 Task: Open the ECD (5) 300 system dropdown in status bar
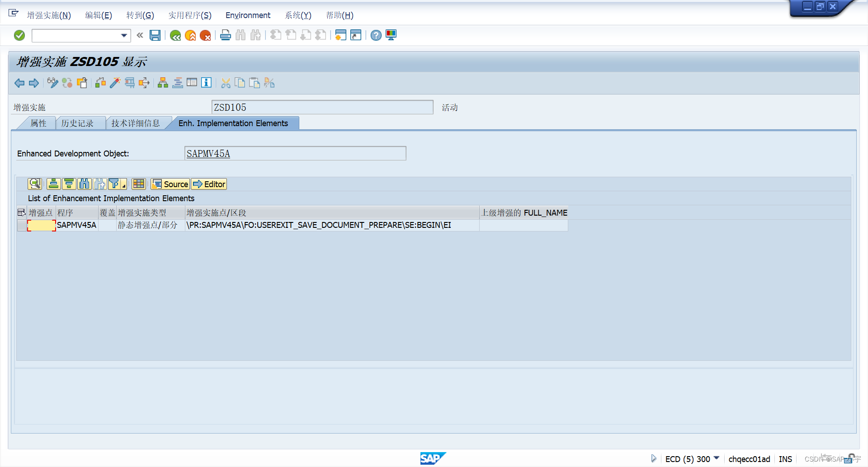click(717, 458)
